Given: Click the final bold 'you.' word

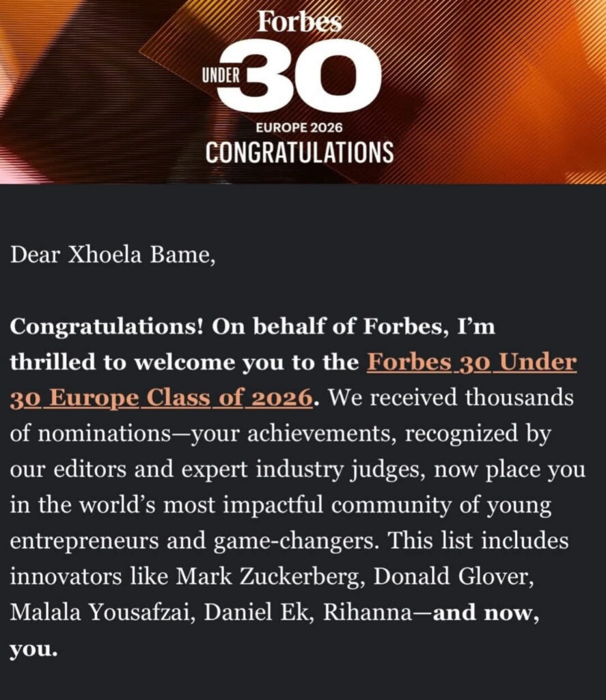Looking at the screenshot, I should [x=34, y=649].
